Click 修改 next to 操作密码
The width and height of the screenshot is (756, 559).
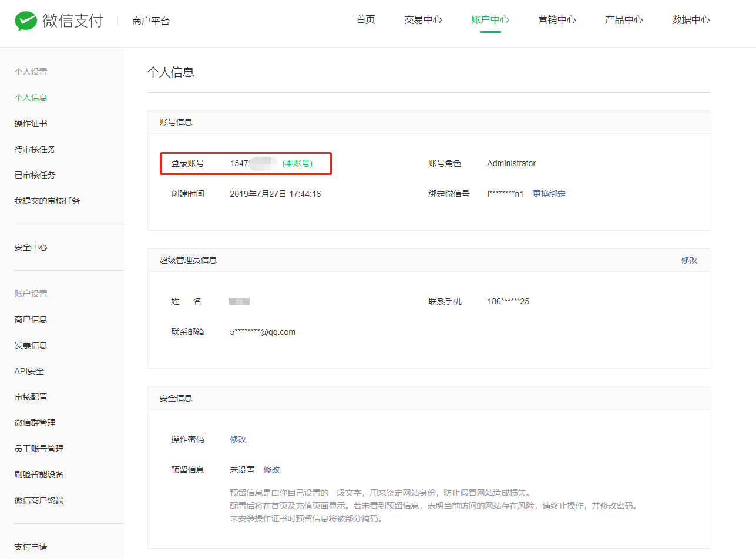238,439
